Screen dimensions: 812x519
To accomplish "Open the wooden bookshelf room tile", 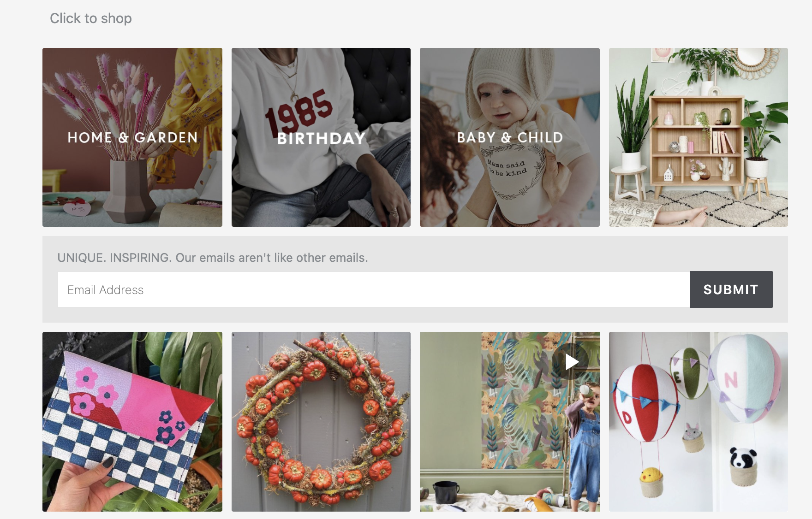I will [699, 137].
